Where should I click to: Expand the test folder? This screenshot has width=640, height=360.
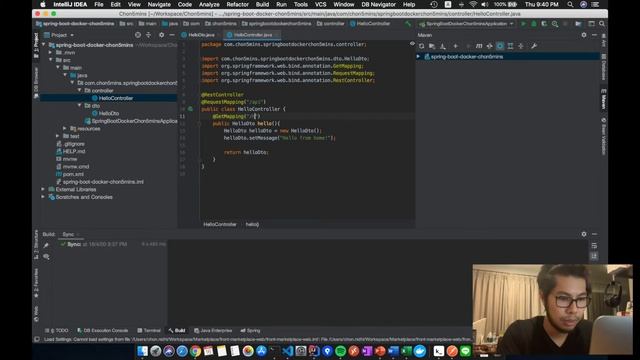point(58,136)
